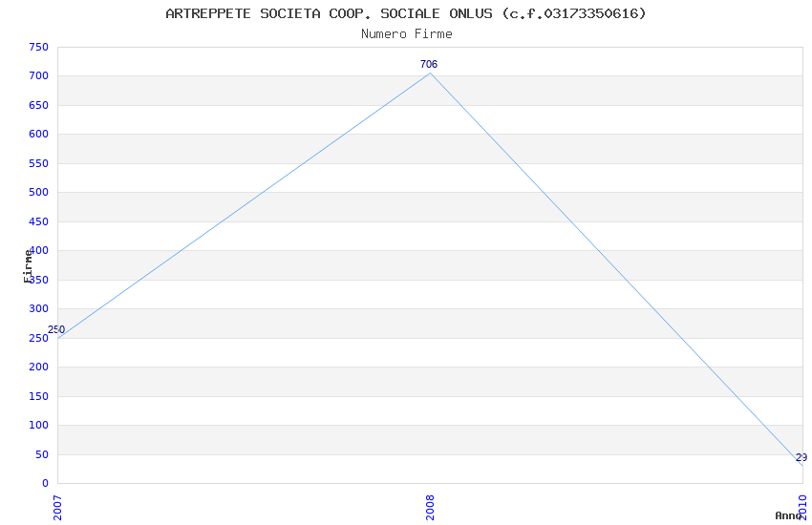The width and height of the screenshot is (812, 525).
Task: Click the 150 y-axis tick label
Action: [x=39, y=397]
